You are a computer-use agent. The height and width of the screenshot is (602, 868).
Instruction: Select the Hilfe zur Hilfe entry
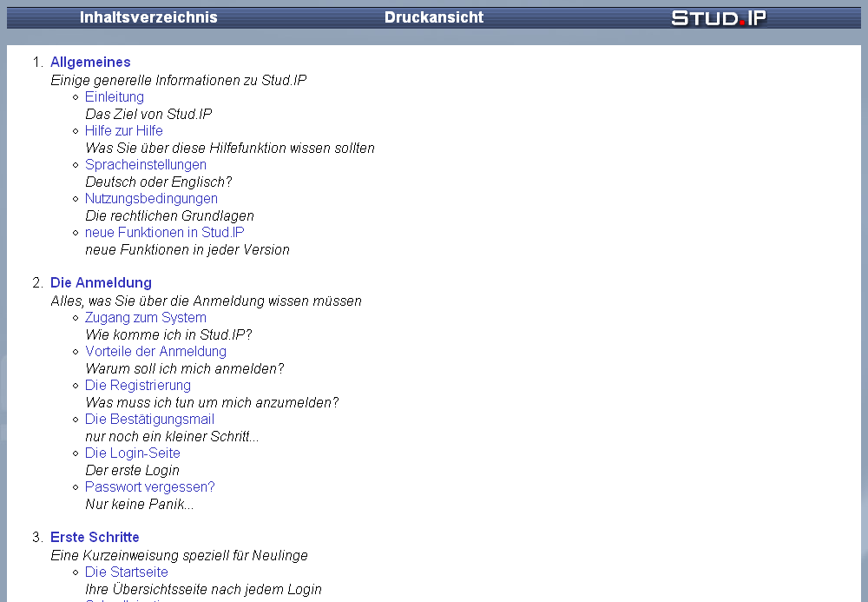click(123, 130)
